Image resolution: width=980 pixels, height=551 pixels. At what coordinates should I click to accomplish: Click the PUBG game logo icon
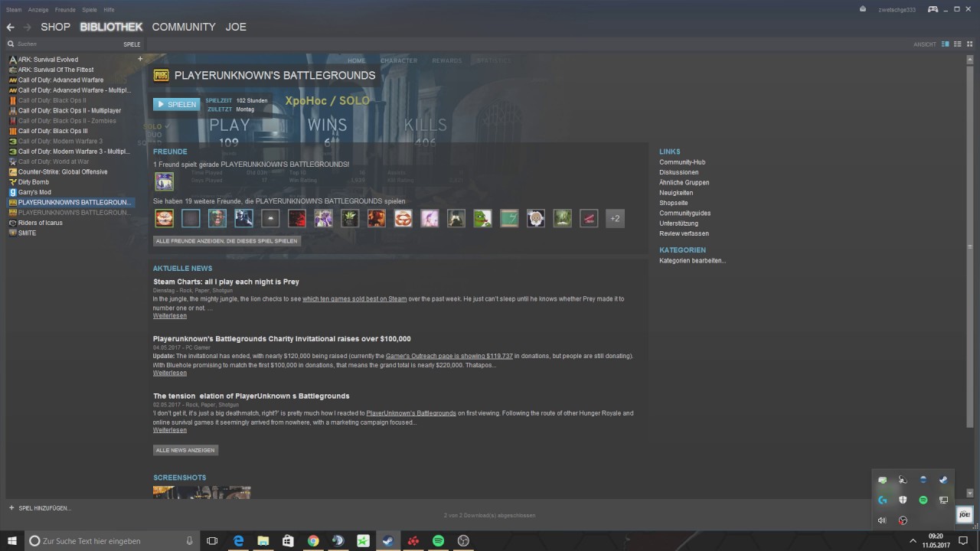tap(161, 75)
